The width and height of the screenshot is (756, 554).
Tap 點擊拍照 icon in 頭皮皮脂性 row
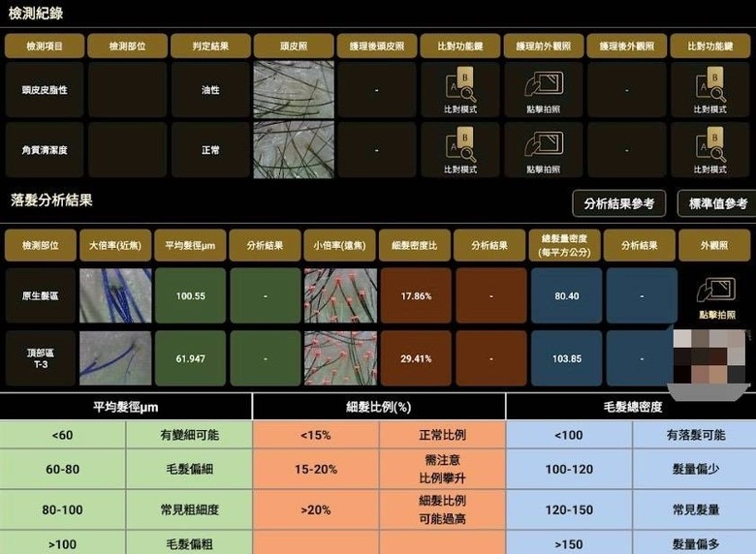544,91
